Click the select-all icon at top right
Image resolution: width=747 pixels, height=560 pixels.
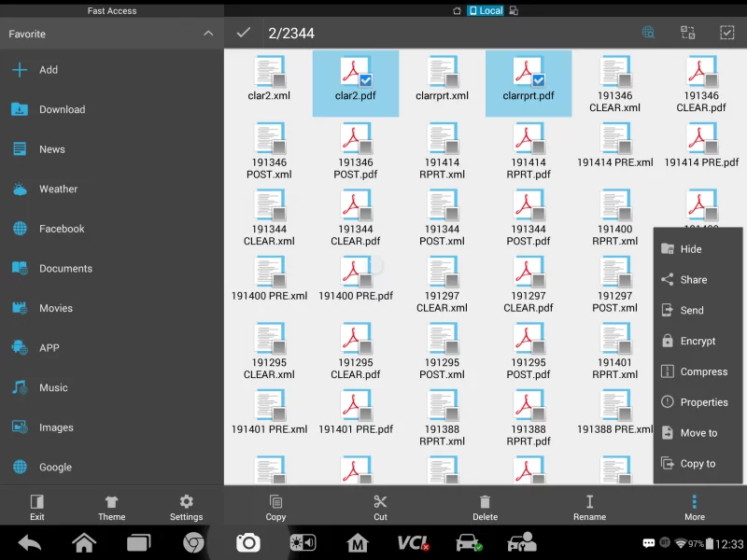pyautogui.click(x=726, y=33)
